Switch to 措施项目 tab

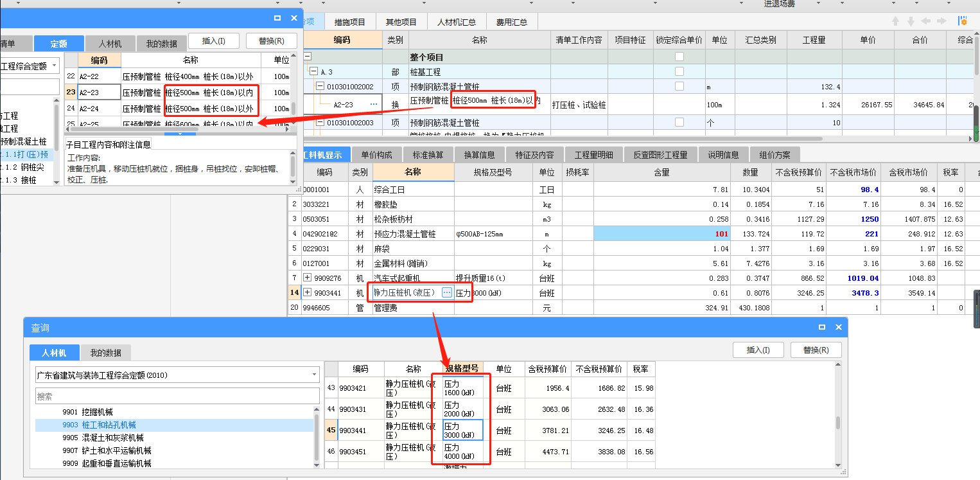pos(350,22)
